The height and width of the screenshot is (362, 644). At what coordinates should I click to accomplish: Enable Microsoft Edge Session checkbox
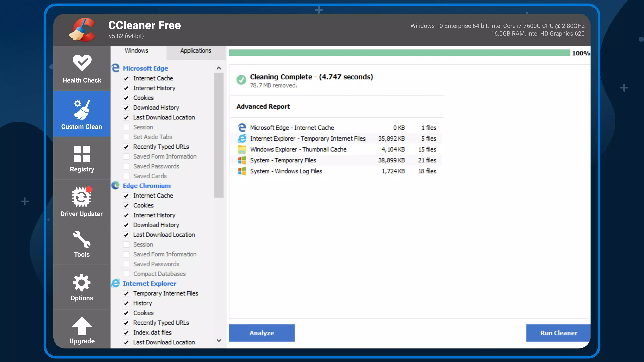click(126, 127)
